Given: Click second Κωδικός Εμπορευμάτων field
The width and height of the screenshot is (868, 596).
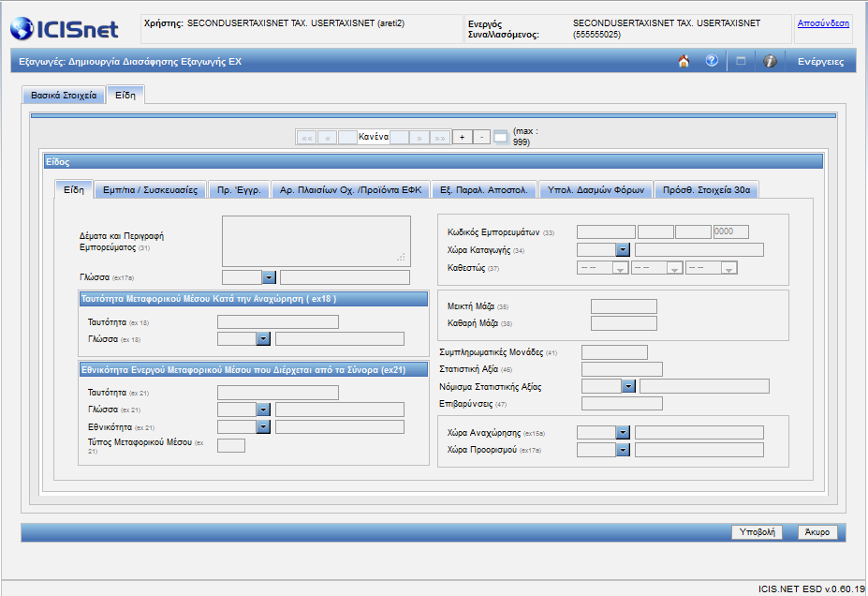Looking at the screenshot, I should pyautogui.click(x=655, y=231).
